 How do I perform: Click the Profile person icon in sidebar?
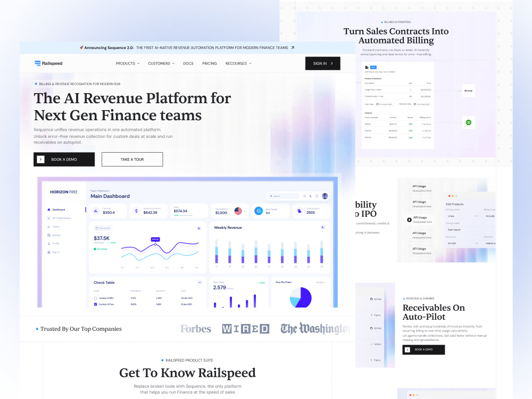pos(49,244)
